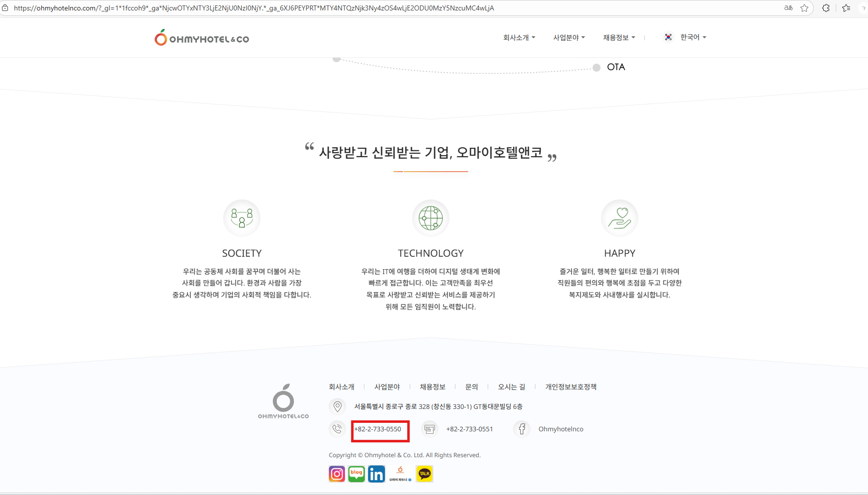The image size is (868, 495).
Task: Click the 서울특별시 종로구 종로 328 address text
Action: click(438, 406)
